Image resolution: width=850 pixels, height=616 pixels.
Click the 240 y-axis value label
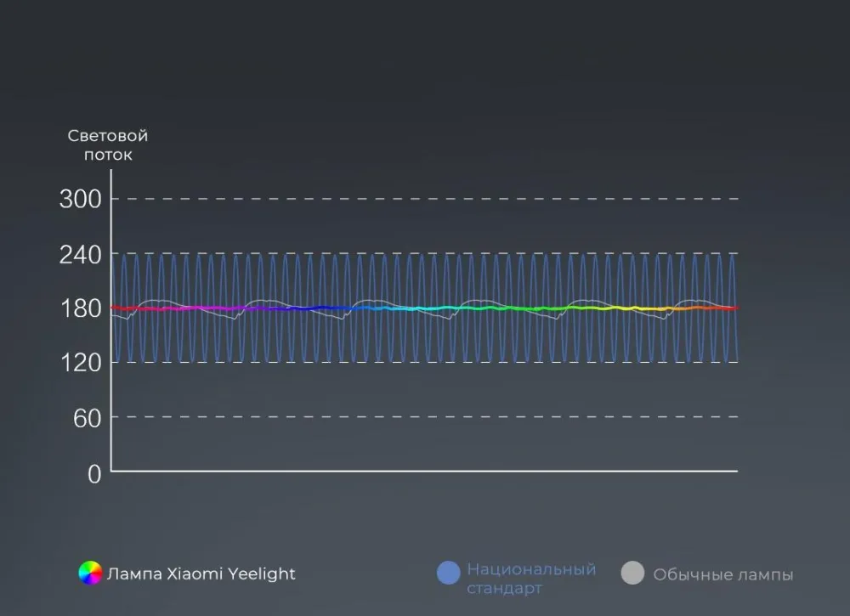(x=80, y=254)
